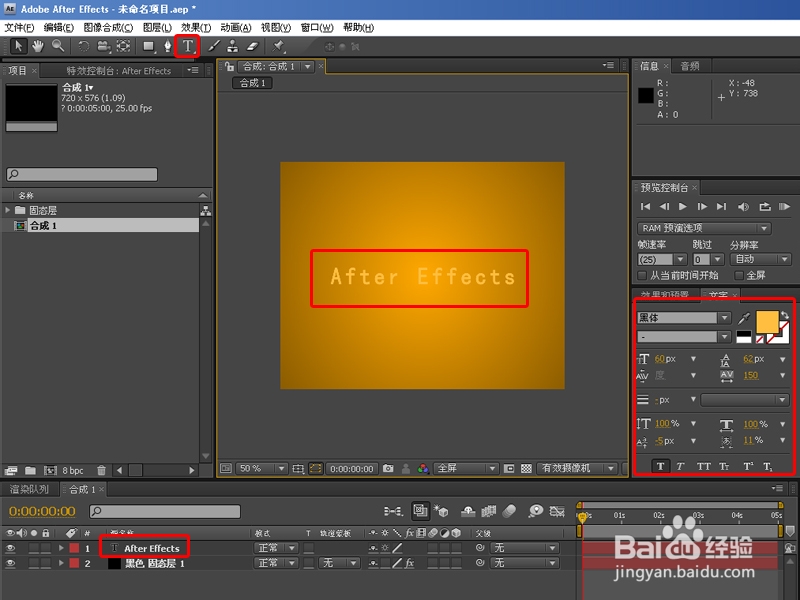Open the 编辑 menu
The width and height of the screenshot is (800, 600).
click(x=59, y=28)
